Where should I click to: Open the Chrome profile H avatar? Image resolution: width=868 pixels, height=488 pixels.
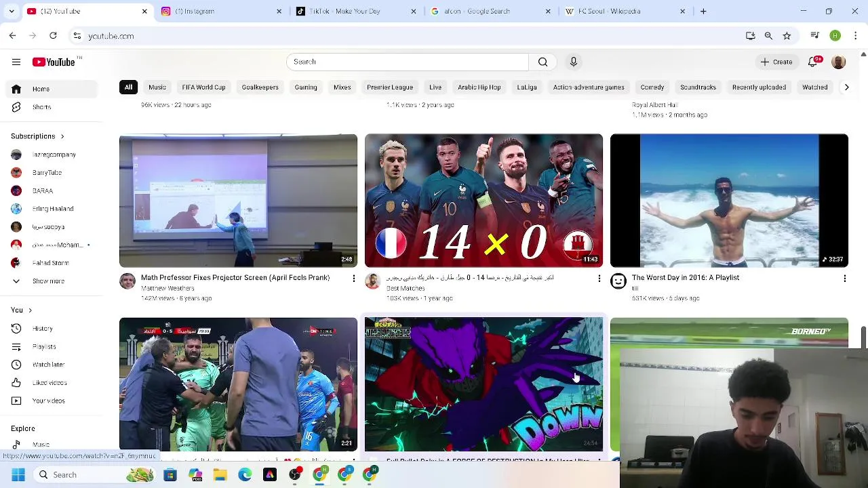pos(835,36)
